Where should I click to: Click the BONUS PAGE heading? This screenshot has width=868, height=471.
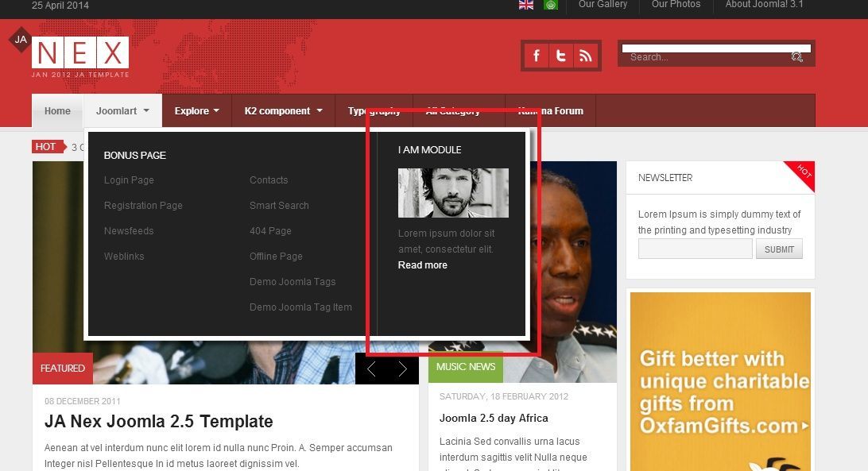[x=135, y=156]
